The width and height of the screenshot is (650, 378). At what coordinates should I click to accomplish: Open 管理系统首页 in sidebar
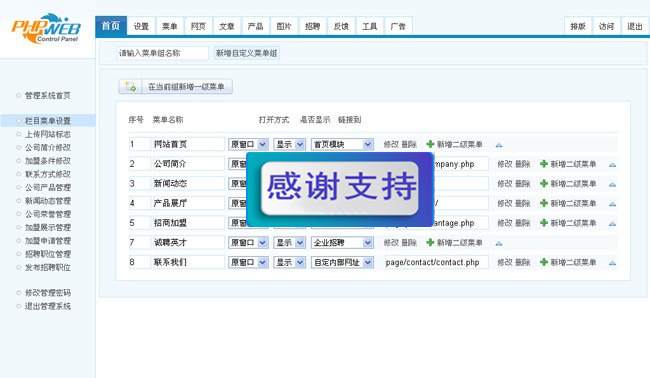[x=48, y=95]
